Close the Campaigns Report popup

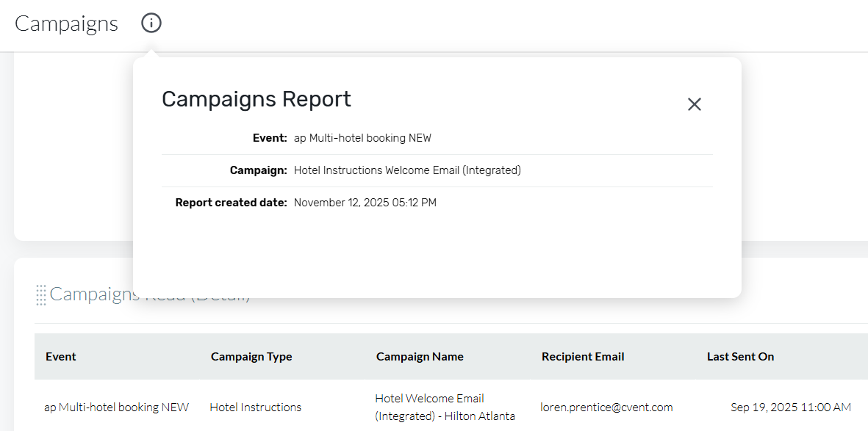[x=694, y=104]
